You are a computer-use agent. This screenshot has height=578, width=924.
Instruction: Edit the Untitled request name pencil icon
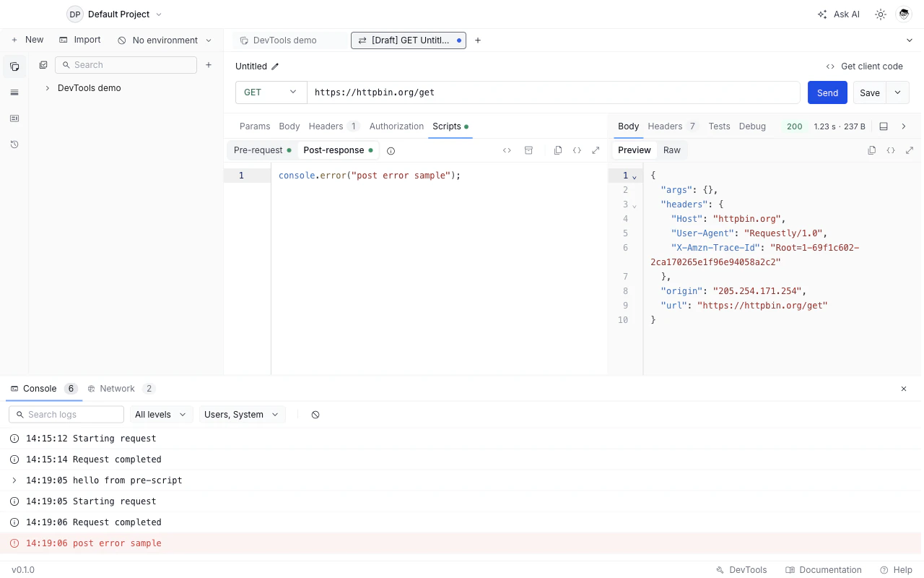(x=275, y=66)
